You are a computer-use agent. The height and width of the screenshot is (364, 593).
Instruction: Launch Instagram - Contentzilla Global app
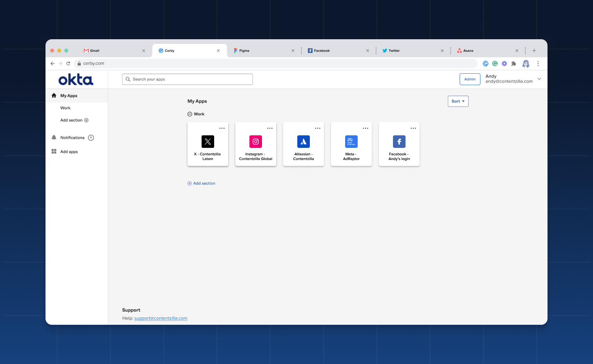coord(256,144)
